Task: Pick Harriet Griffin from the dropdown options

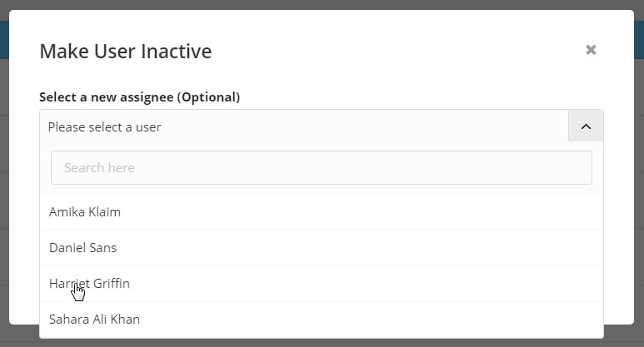Action: point(322,284)
